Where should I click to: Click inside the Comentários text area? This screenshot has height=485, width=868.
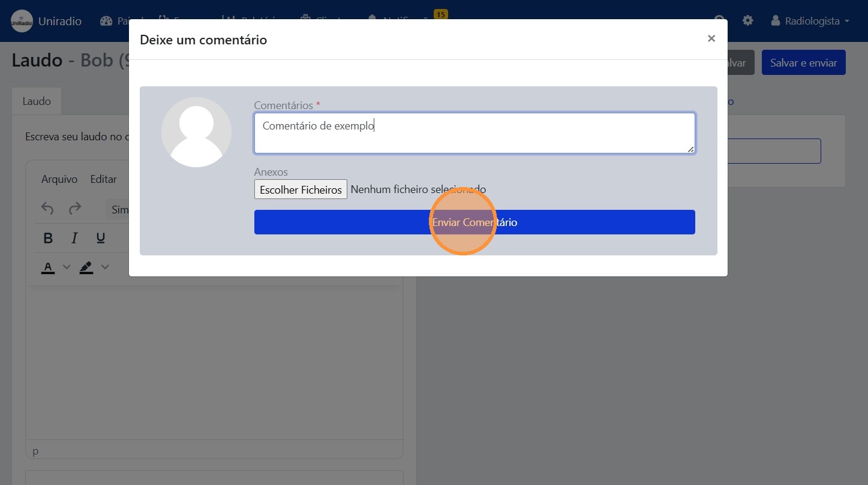click(x=474, y=133)
